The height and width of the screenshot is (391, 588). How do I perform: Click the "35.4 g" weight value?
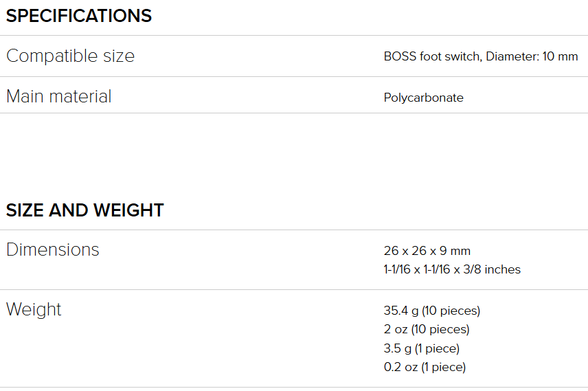coord(401,311)
